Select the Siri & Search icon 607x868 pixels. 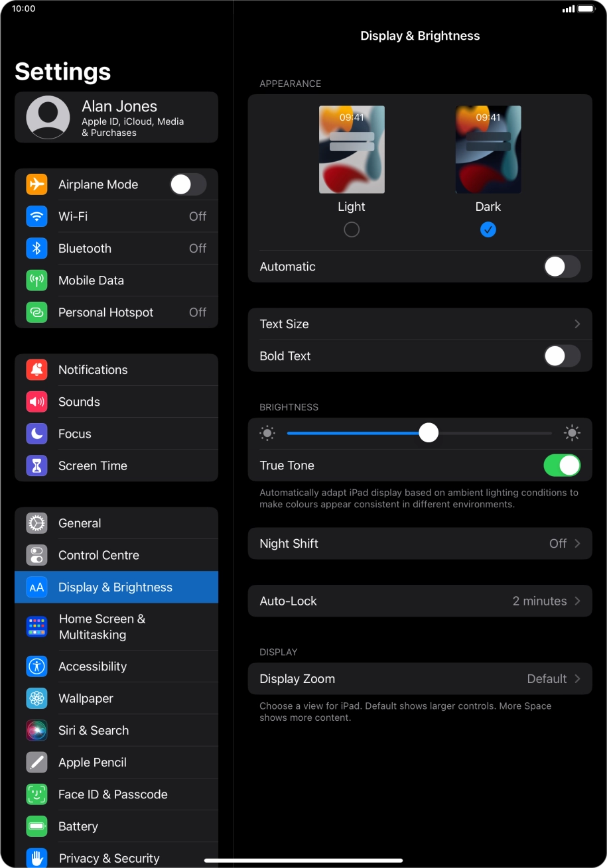36,730
